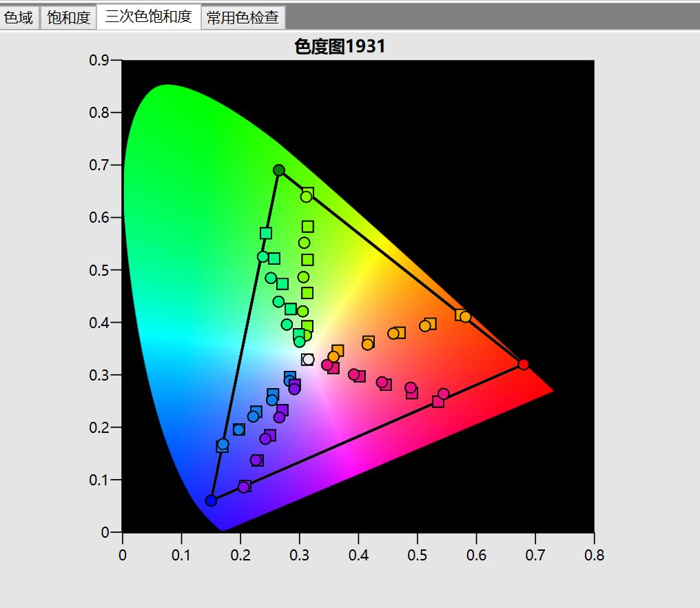Select the 三次色饱和度 tab

[x=149, y=17]
